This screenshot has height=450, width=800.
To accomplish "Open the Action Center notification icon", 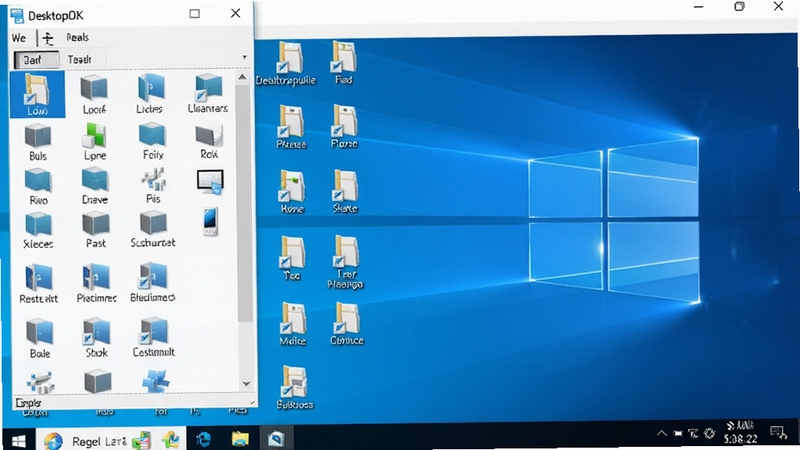I will pos(779,433).
